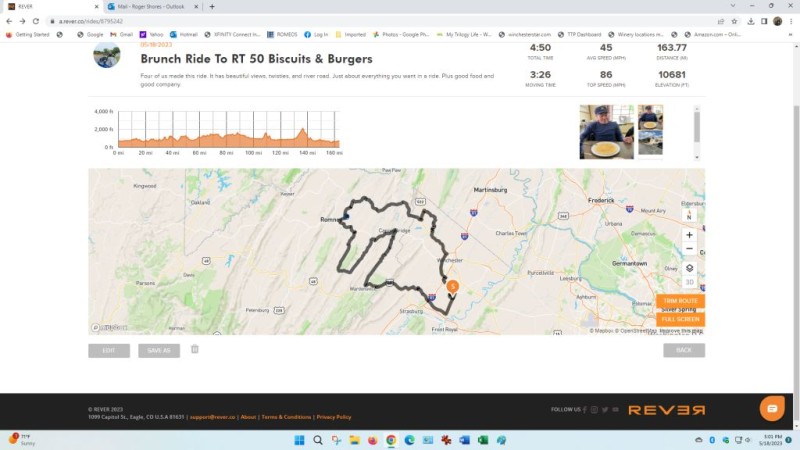Bookmark this page with the star icon
This screenshot has width=800, height=450.
[x=734, y=21]
